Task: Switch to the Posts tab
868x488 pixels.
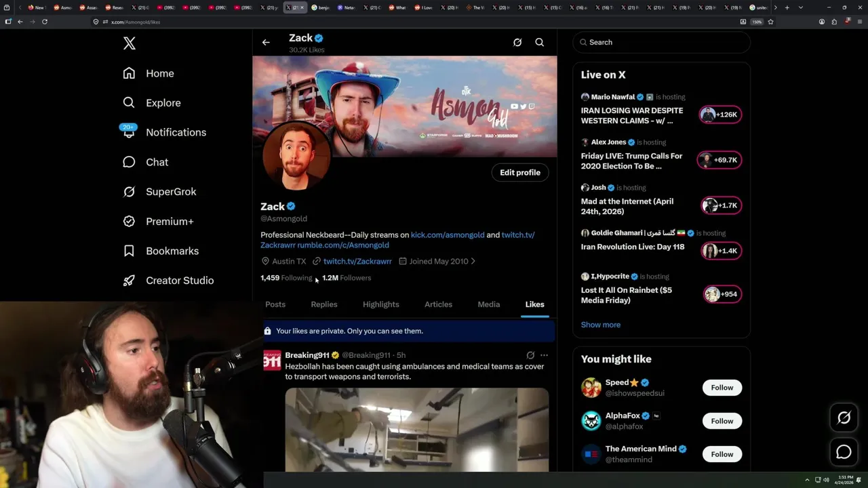Action: click(275, 304)
